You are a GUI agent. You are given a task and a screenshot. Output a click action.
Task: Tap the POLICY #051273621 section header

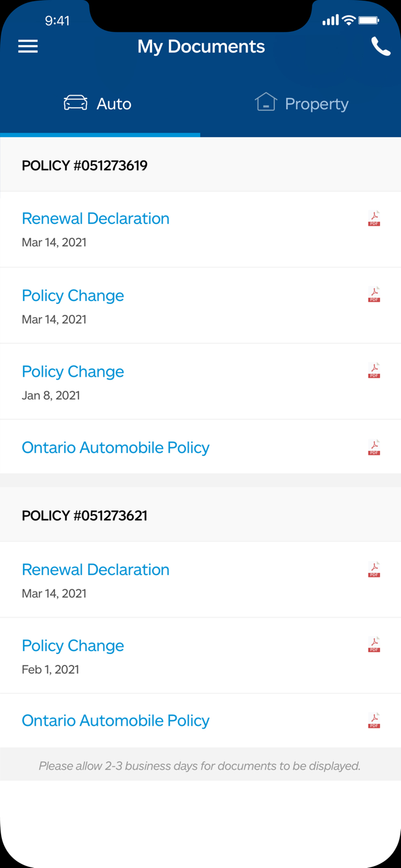click(84, 516)
